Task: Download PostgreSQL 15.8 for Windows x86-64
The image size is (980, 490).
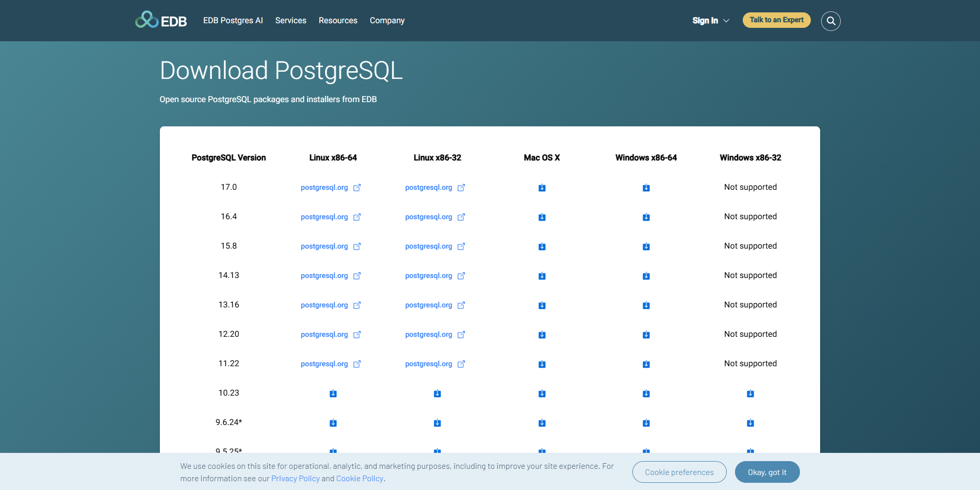Action: click(646, 247)
